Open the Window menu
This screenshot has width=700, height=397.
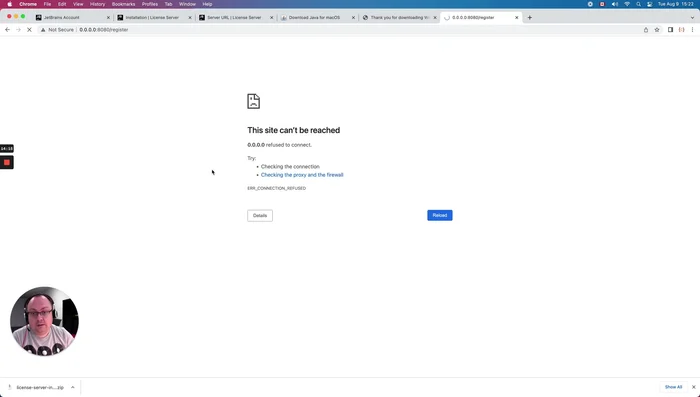point(187,4)
